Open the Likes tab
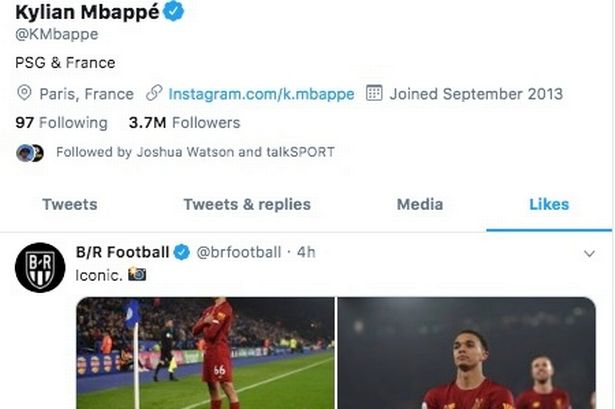 pyautogui.click(x=549, y=204)
